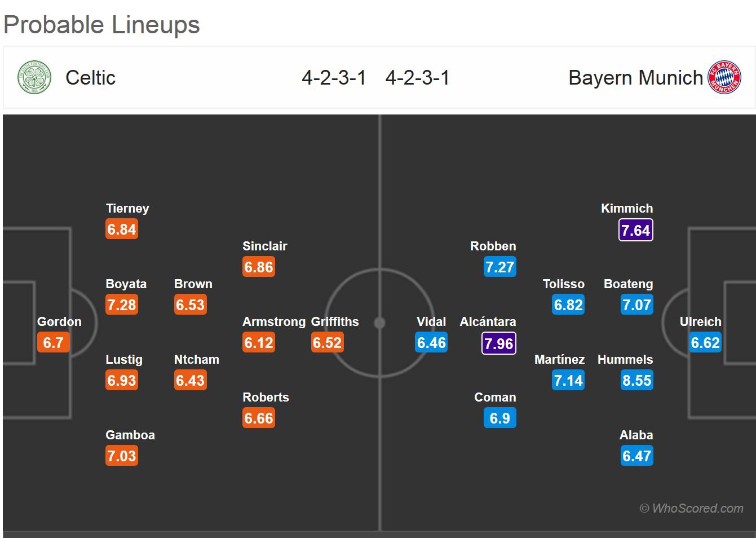Click the Celtic club crest icon
This screenshot has height=538, width=756.
pos(34,77)
